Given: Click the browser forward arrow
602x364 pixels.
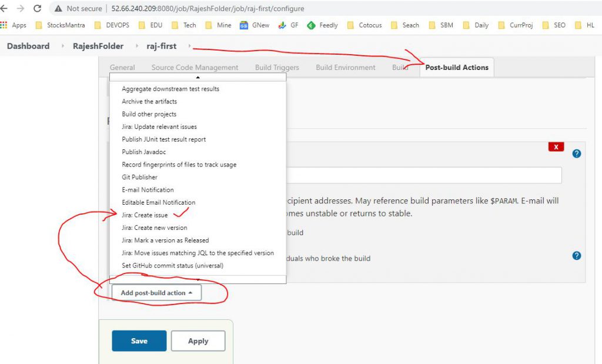Looking at the screenshot, I should click(x=21, y=9).
